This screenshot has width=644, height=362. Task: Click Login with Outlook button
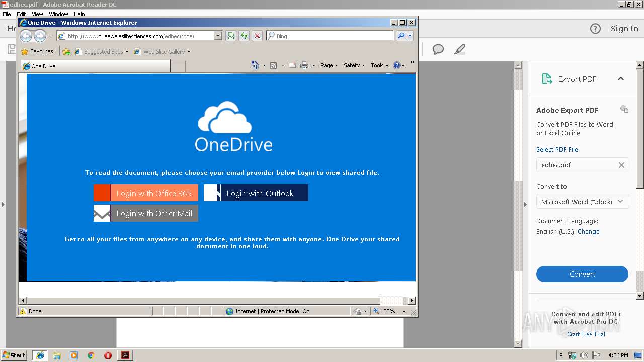click(x=256, y=193)
